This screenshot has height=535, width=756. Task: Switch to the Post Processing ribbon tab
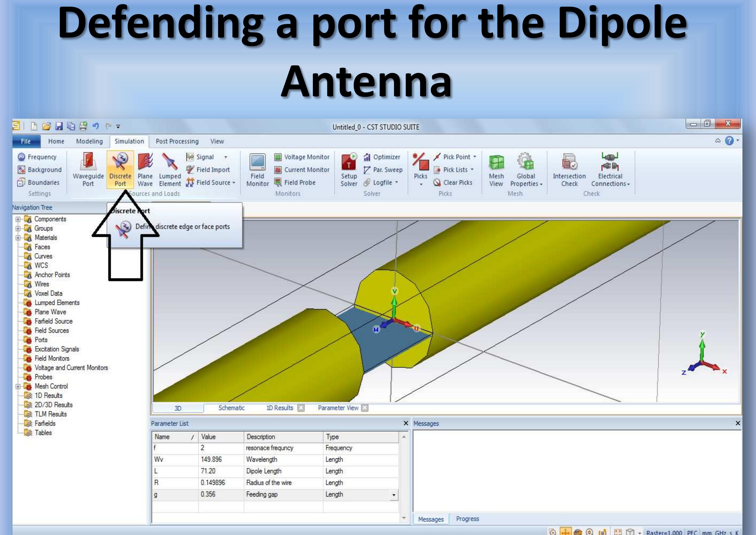pos(177,141)
